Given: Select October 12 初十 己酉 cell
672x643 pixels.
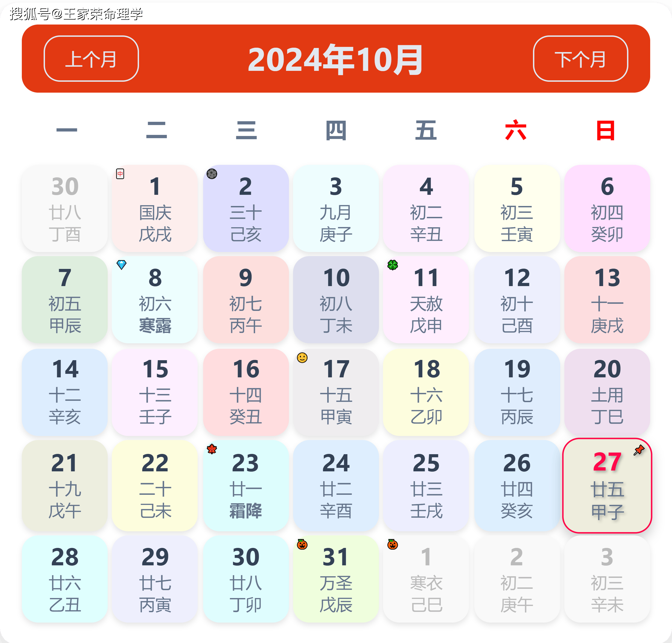Looking at the screenshot, I should click(517, 300).
